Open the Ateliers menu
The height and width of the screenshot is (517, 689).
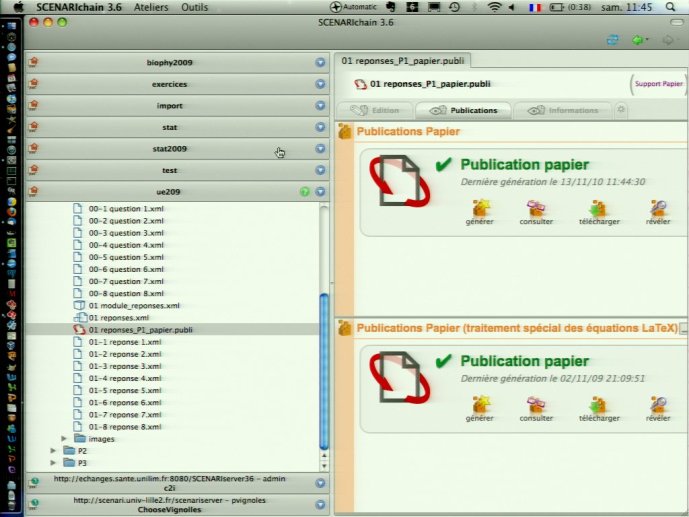pyautogui.click(x=151, y=7)
